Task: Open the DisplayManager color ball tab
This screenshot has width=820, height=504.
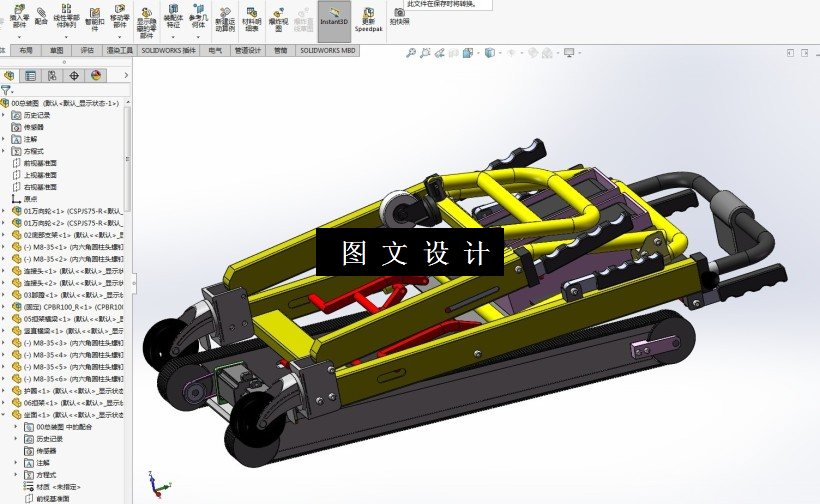Action: tap(96, 75)
